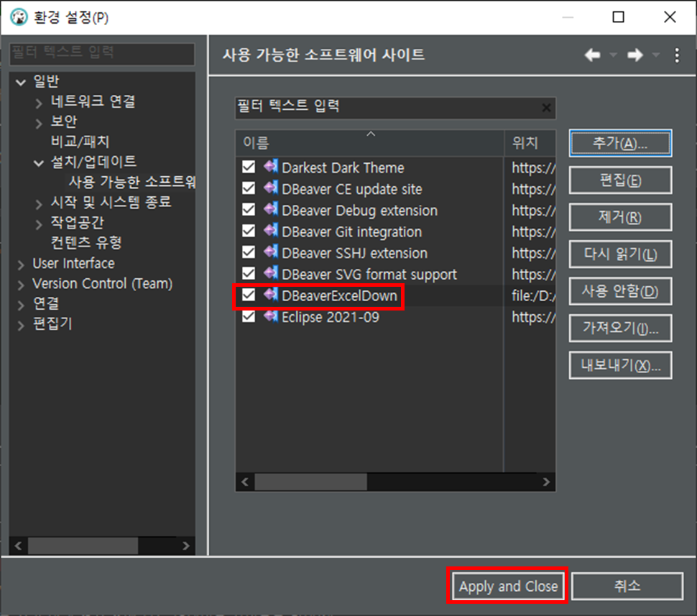
Task: Click the 가져오기(I)... button
Action: click(x=620, y=328)
